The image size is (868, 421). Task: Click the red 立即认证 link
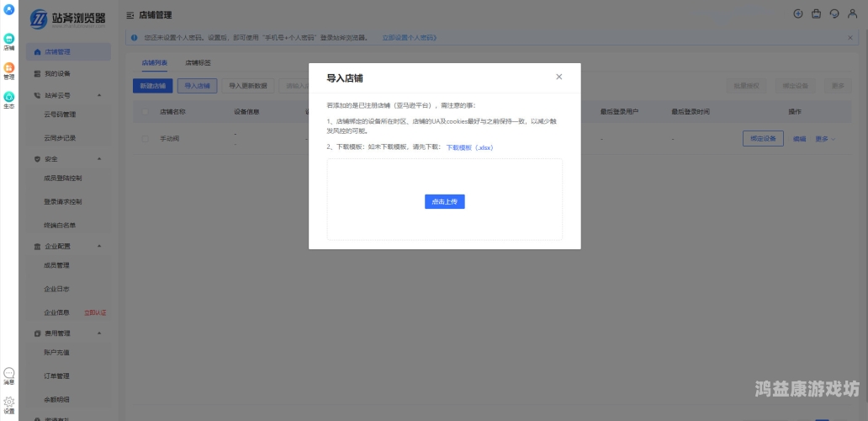pos(95,313)
